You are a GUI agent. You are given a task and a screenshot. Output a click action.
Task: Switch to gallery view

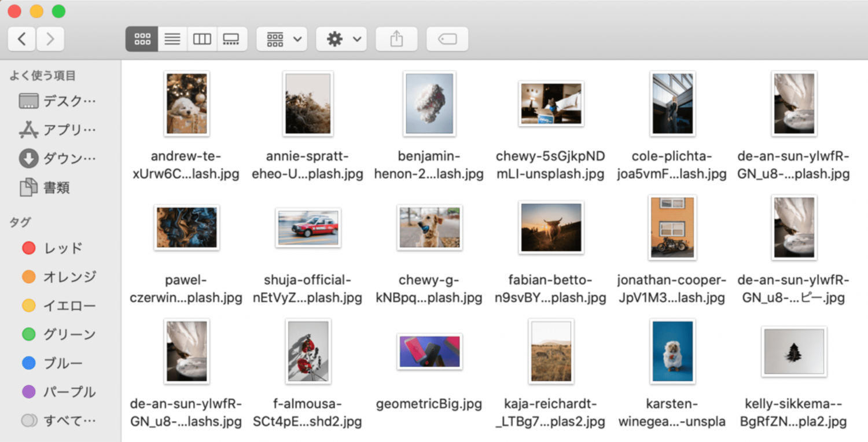pos(231,39)
